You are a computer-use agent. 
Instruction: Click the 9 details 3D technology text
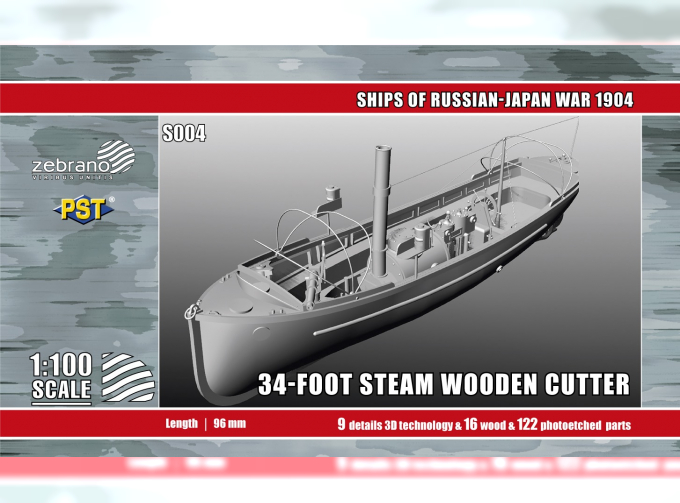tap(396, 424)
